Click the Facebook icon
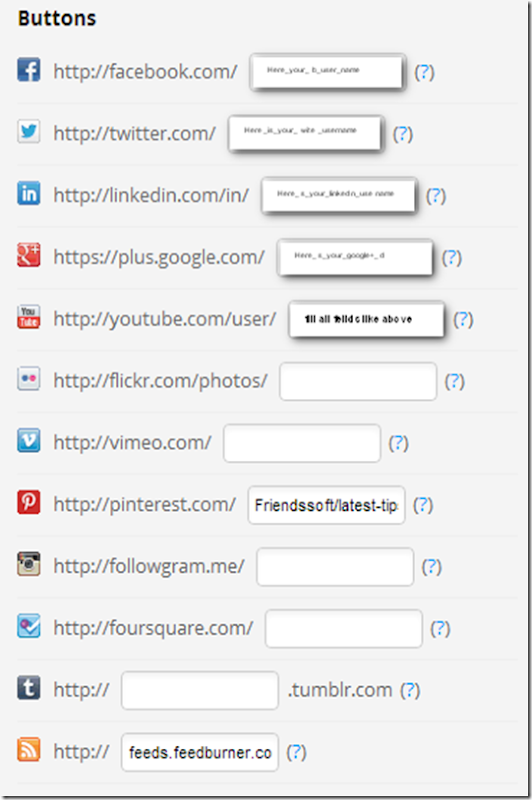Viewport: 532px width, 800px height. point(29,70)
